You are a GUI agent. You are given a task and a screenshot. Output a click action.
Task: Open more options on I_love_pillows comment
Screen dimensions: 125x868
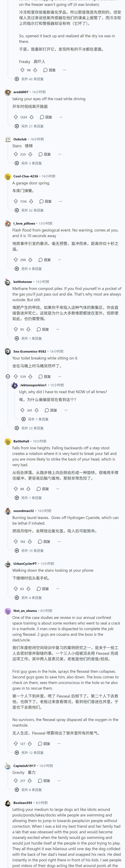click(60, 260)
